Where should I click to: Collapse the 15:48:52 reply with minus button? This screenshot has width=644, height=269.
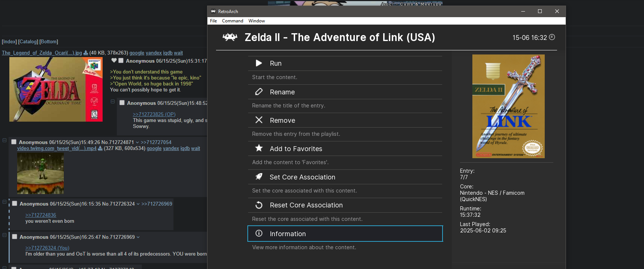click(113, 101)
